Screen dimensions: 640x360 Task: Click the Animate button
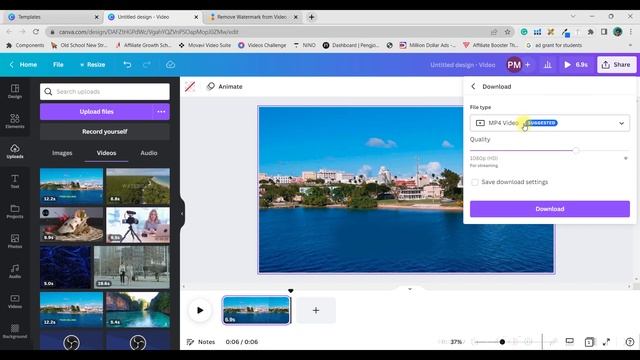pos(224,87)
